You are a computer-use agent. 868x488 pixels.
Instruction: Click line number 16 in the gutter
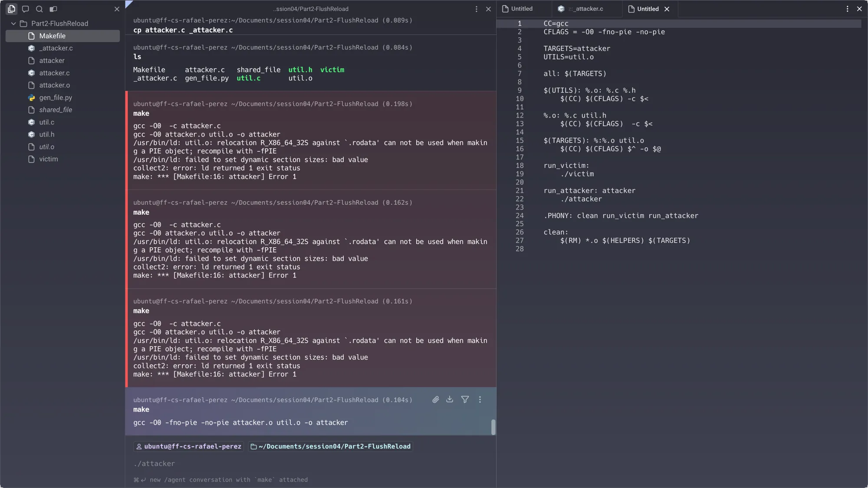(x=519, y=149)
